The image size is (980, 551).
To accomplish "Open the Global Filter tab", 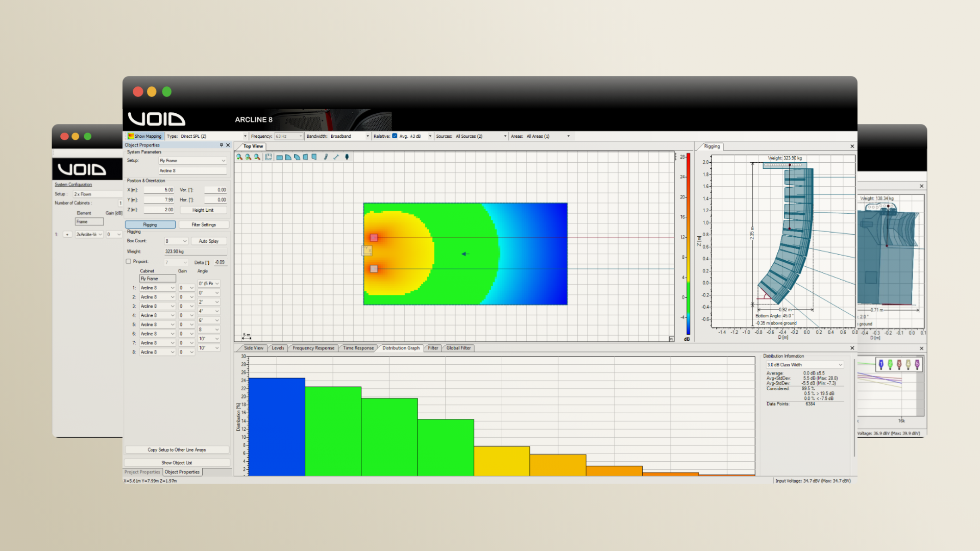I will (x=458, y=348).
